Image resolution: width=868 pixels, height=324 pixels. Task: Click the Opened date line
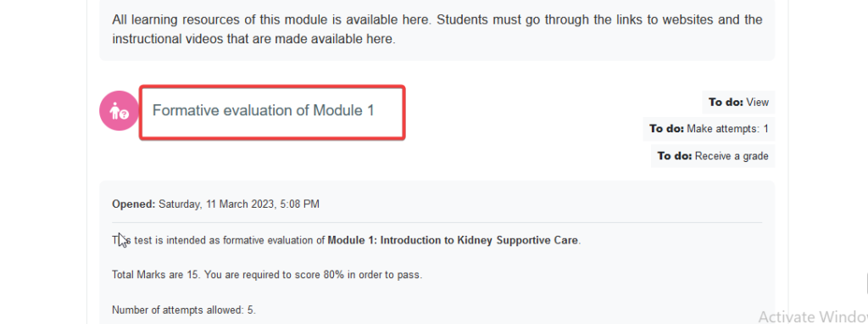pos(215,204)
